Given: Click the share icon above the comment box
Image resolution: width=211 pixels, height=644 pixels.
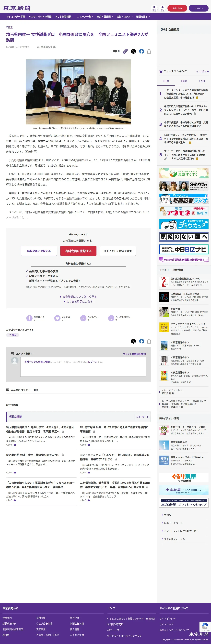Looking at the screenshot, I should 149,341.
